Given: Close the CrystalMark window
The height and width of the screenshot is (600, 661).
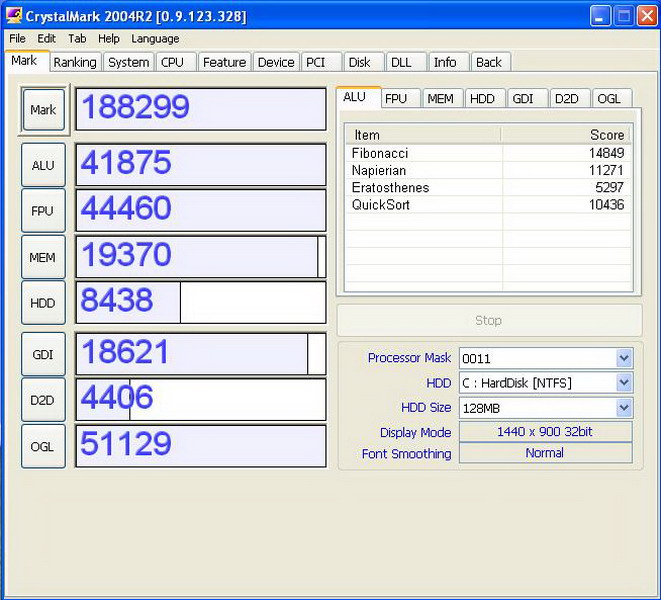Looking at the screenshot, I should 647,16.
